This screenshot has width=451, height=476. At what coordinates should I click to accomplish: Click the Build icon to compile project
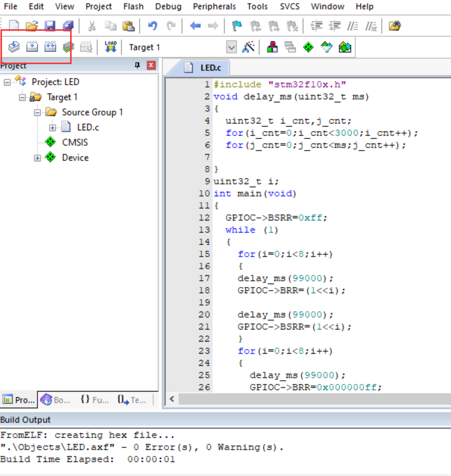click(x=31, y=46)
